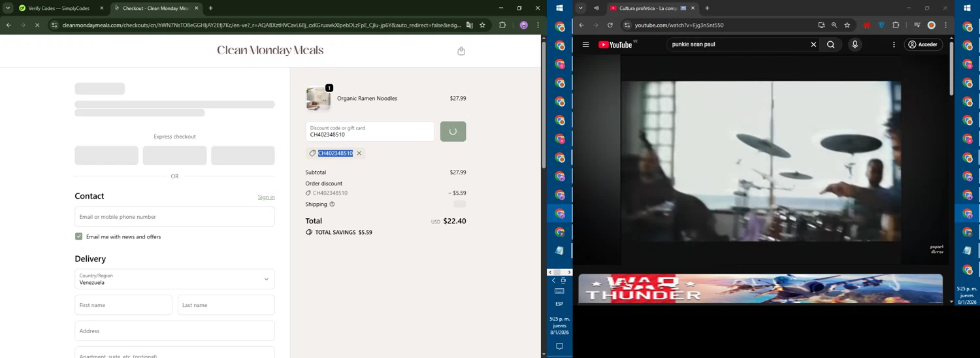Click the Discount code or gift card field
Screen dimensions: 980x358
370,131
